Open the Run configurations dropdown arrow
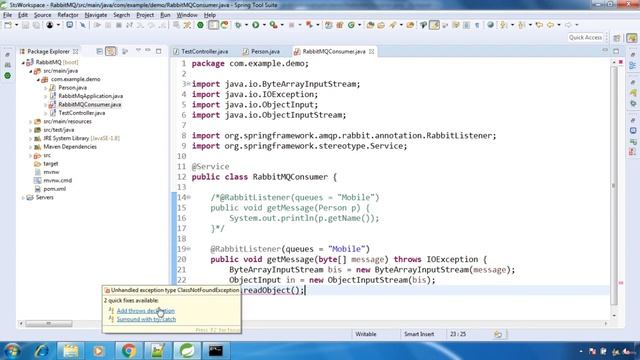The width and height of the screenshot is (640, 360). [x=264, y=25]
